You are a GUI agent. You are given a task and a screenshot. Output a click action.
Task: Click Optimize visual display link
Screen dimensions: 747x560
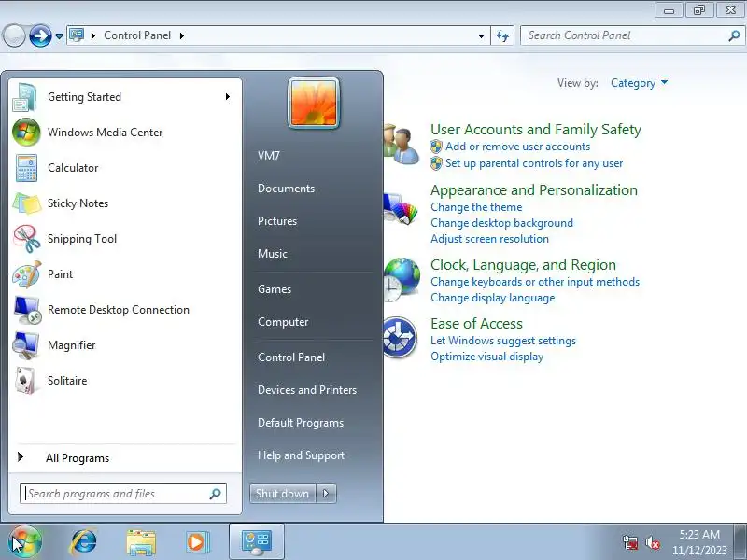(486, 357)
